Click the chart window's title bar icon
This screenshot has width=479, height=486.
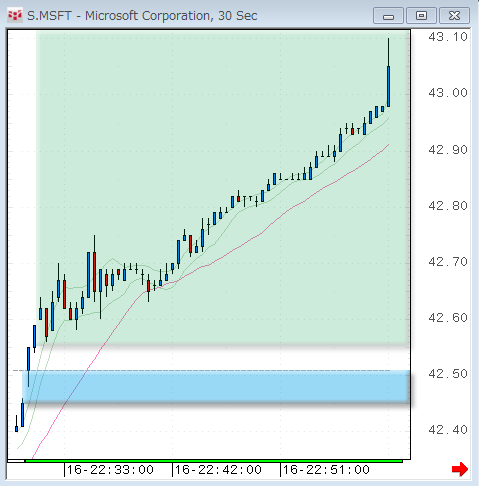(15, 16)
